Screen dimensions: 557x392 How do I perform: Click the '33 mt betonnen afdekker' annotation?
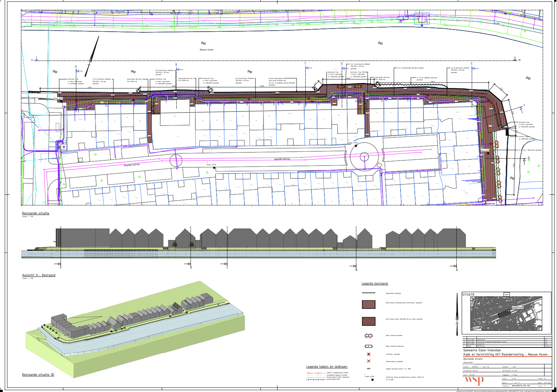click(x=102, y=81)
